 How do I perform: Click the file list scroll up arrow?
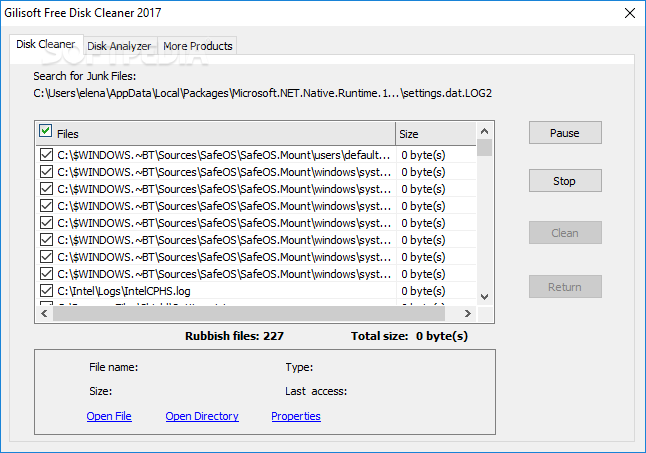[484, 131]
